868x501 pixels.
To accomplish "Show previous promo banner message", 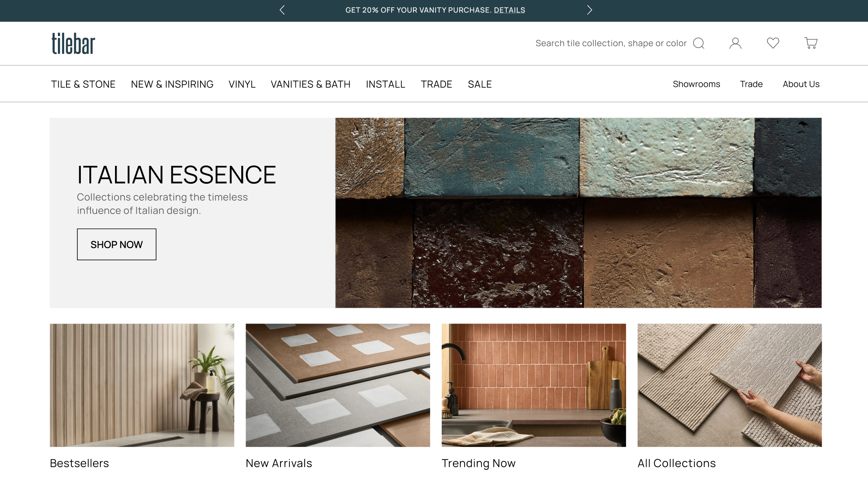I will click(282, 10).
